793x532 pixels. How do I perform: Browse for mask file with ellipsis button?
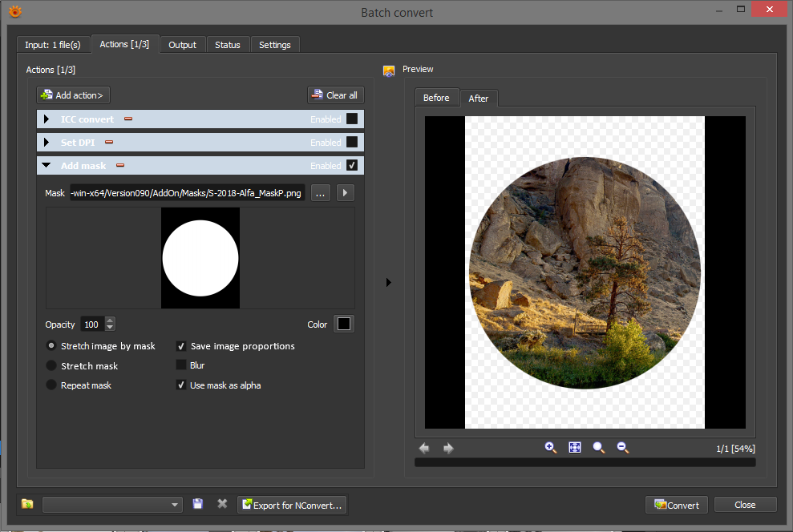click(x=320, y=193)
